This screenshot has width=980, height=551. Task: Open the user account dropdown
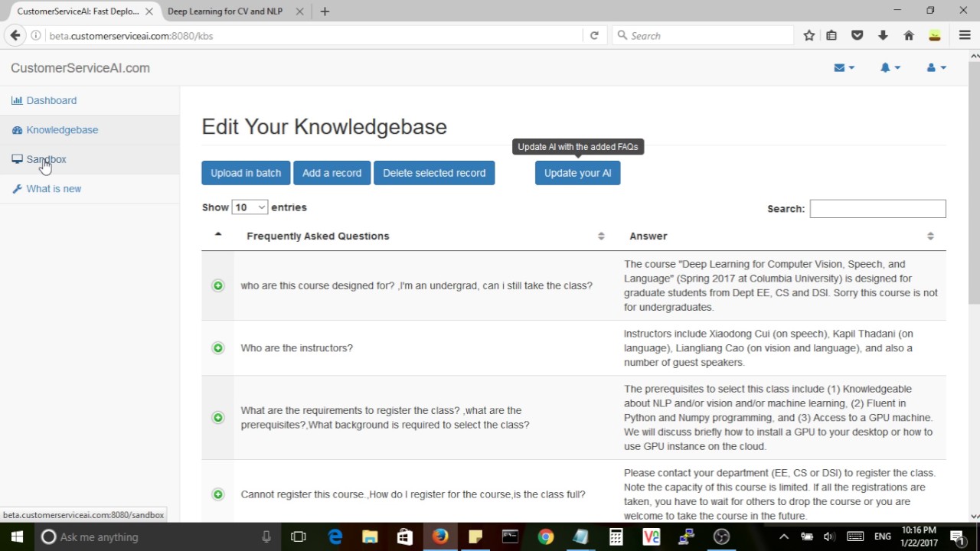(x=936, y=68)
